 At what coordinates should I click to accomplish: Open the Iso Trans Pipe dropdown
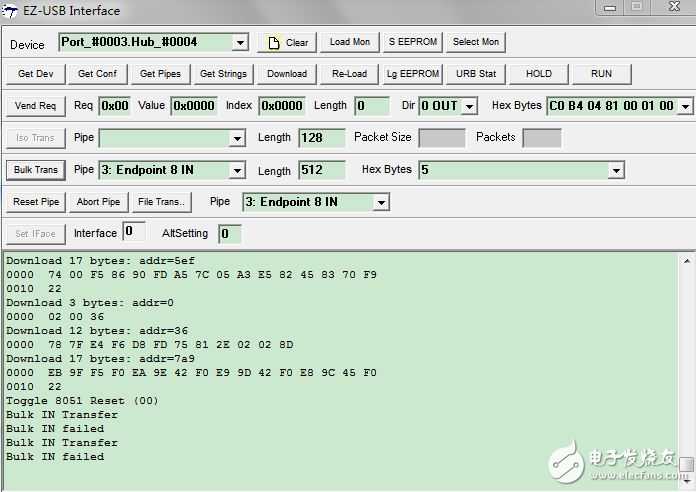click(237, 139)
